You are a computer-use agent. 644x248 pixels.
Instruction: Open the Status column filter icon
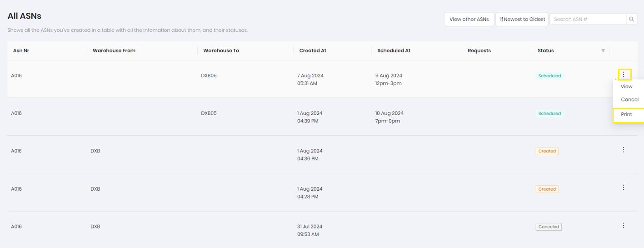click(603, 51)
